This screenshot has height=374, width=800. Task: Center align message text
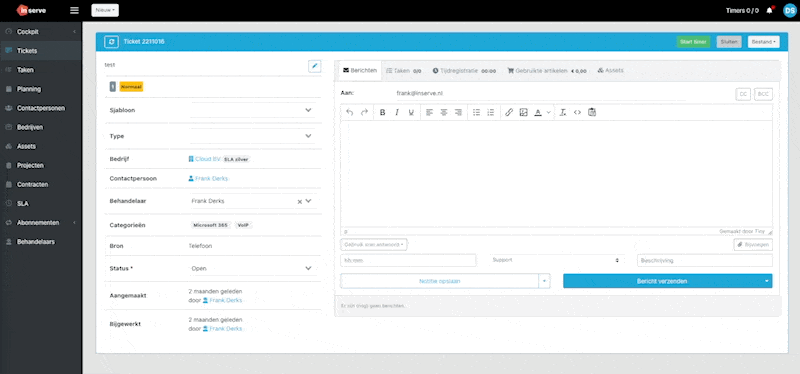pos(443,112)
